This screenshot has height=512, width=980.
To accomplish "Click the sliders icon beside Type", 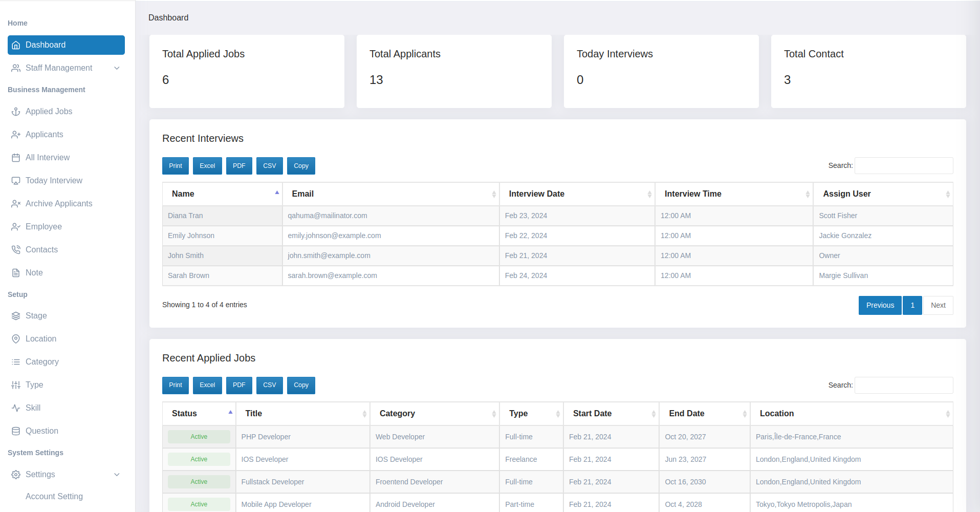I will (16, 385).
